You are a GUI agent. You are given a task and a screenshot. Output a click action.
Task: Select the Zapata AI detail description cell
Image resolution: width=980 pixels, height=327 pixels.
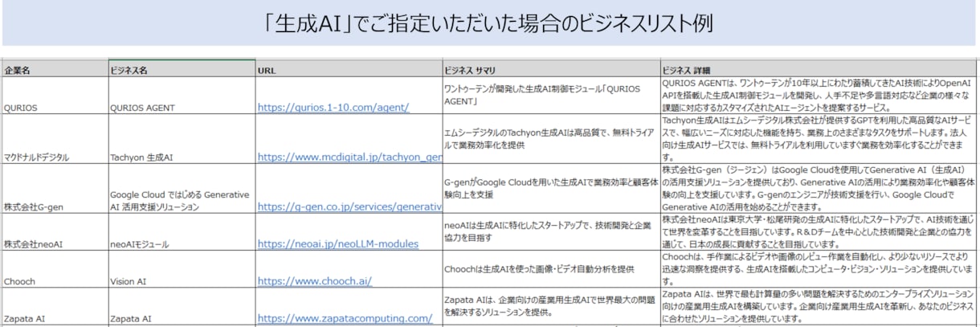(819, 308)
